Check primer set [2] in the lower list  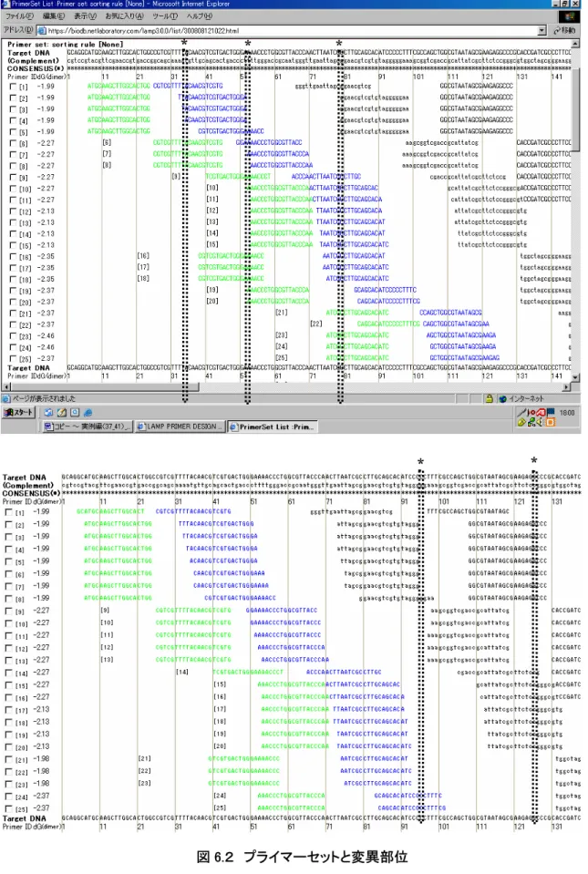coord(8,525)
